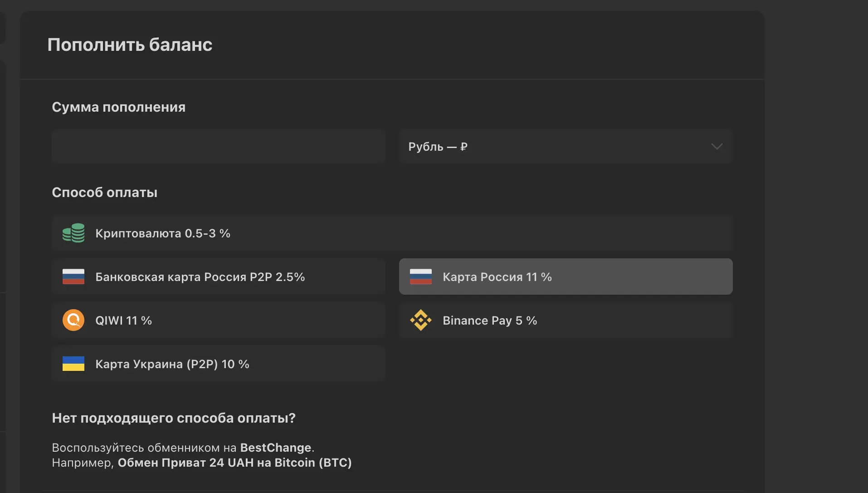Select Криптовалюта 0.5-3 % payment method
868x493 pixels.
coord(392,233)
